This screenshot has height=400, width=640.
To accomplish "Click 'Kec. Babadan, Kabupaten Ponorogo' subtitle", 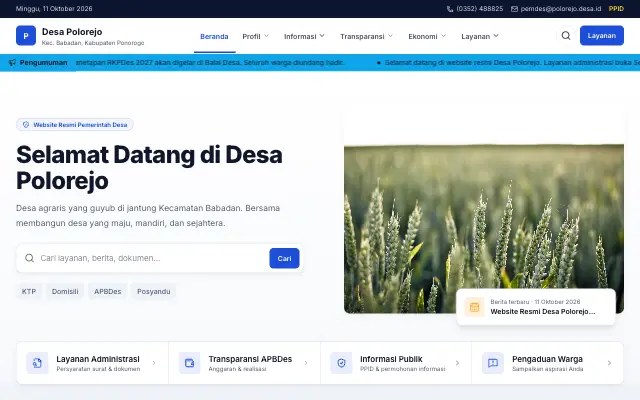I will click(x=93, y=43).
